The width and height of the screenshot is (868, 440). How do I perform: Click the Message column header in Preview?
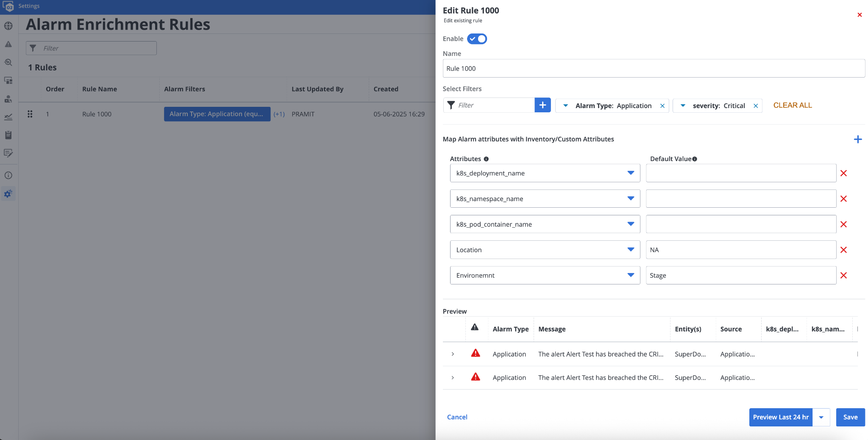552,329
